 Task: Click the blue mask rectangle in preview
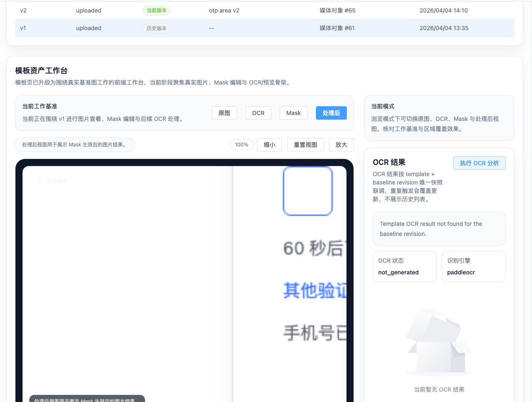(308, 191)
